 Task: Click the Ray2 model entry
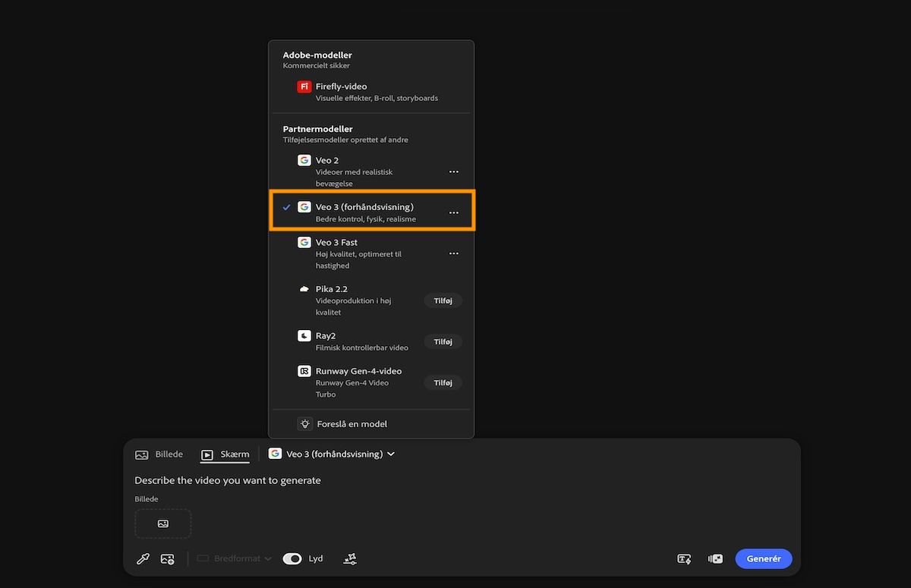coord(370,341)
